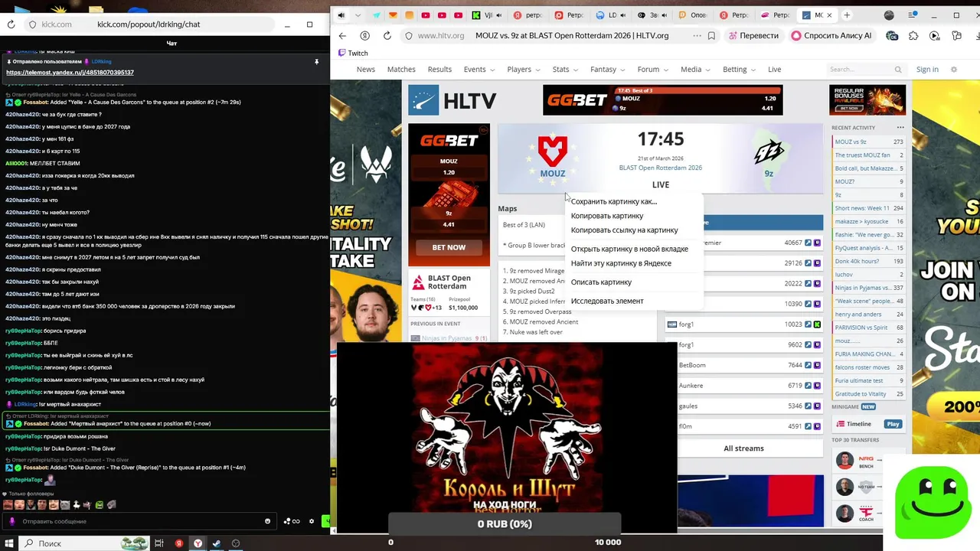Click Twitch icon on Aunkere stream row
The width and height of the screenshot is (980, 551).
[818, 386]
